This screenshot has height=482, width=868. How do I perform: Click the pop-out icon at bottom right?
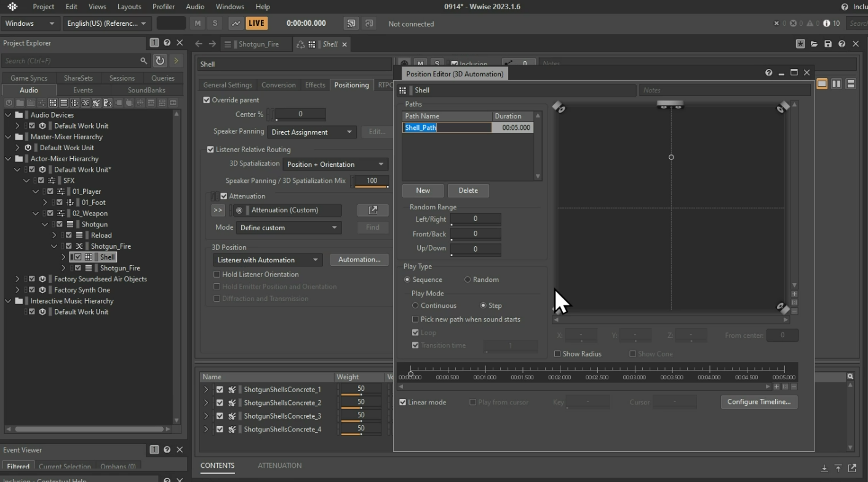click(852, 468)
